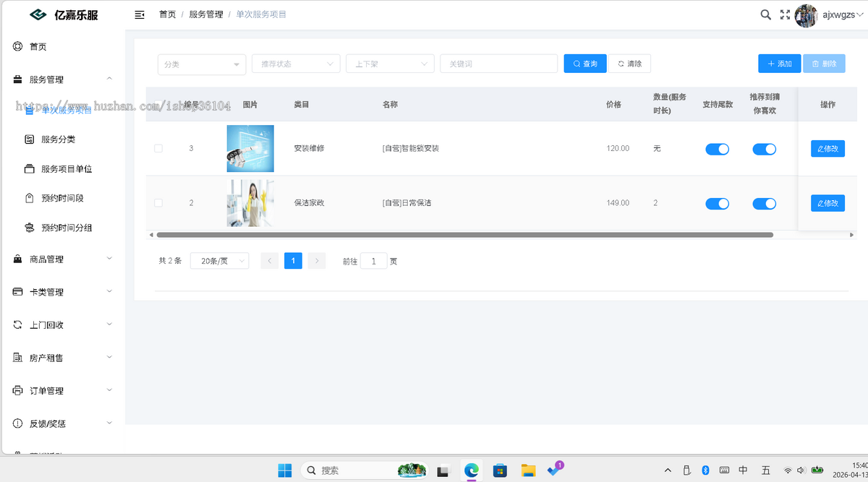
Task: Show hidden system tray icons
Action: (x=668, y=470)
